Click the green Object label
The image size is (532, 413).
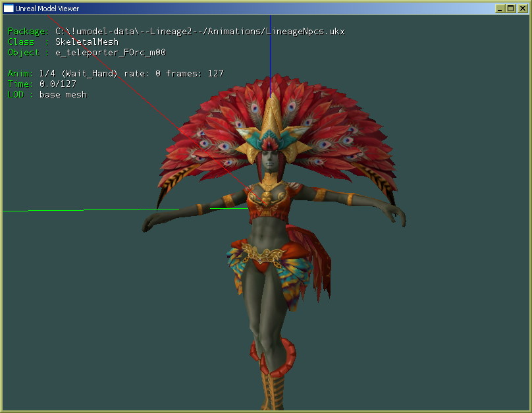point(28,52)
